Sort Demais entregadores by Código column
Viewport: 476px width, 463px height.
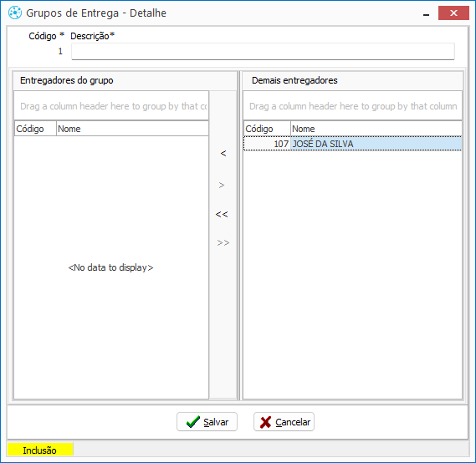point(267,129)
